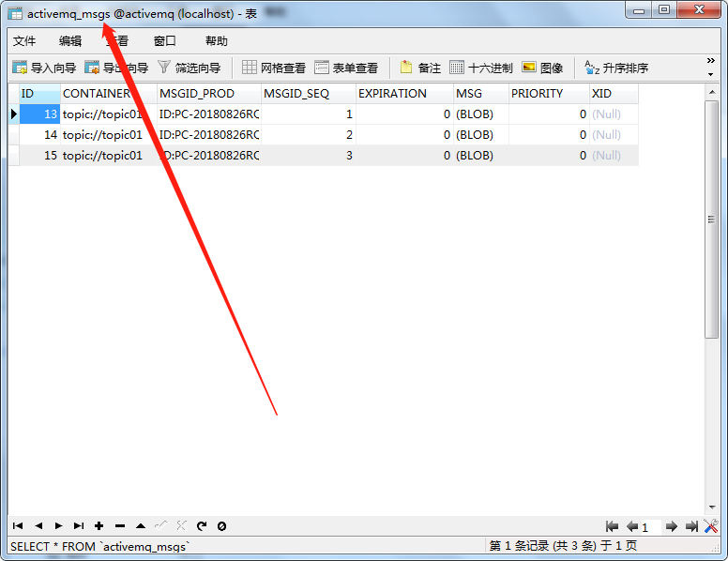Click the MSGID_PROD column header
This screenshot has height=561, width=728.
pos(209,94)
